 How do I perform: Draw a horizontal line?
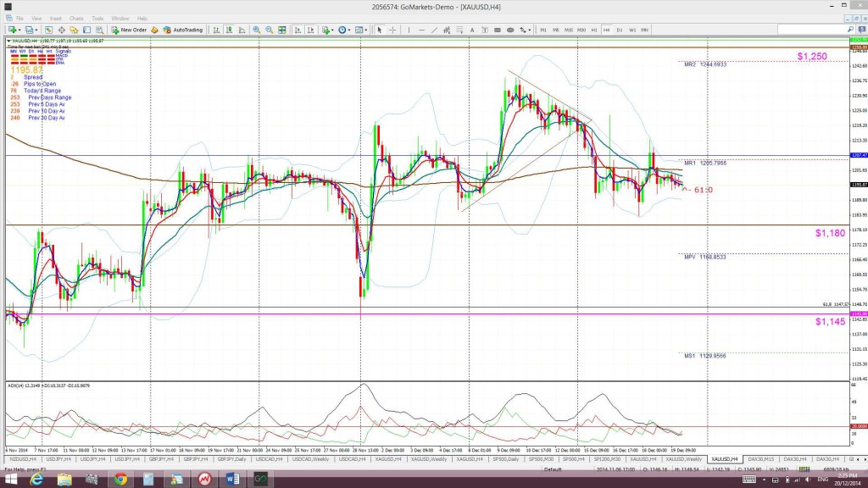coord(422,30)
